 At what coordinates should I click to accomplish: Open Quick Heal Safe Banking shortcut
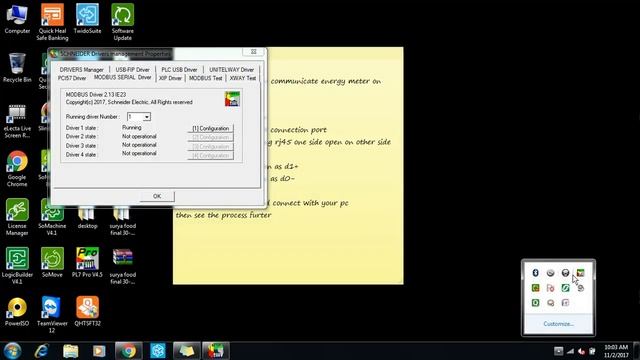click(x=52, y=22)
